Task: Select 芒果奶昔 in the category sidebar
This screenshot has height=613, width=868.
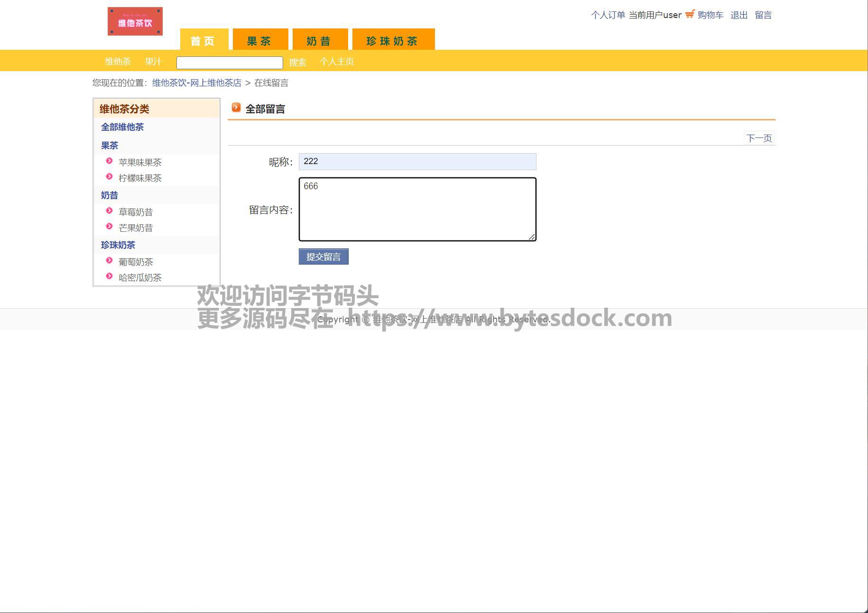Action: pos(136,228)
